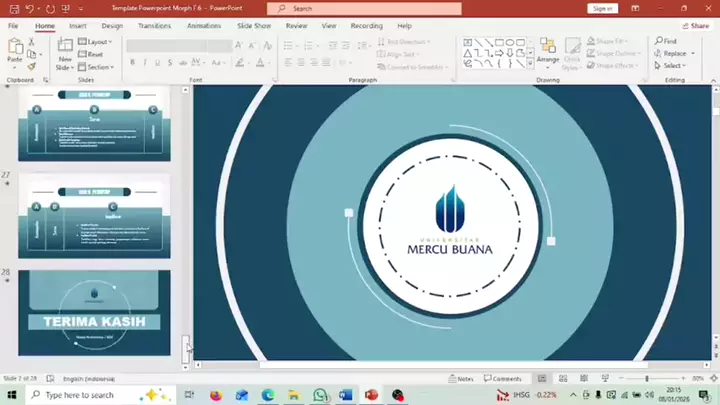
Task: Click the text highlight color icon
Action: 239,62
